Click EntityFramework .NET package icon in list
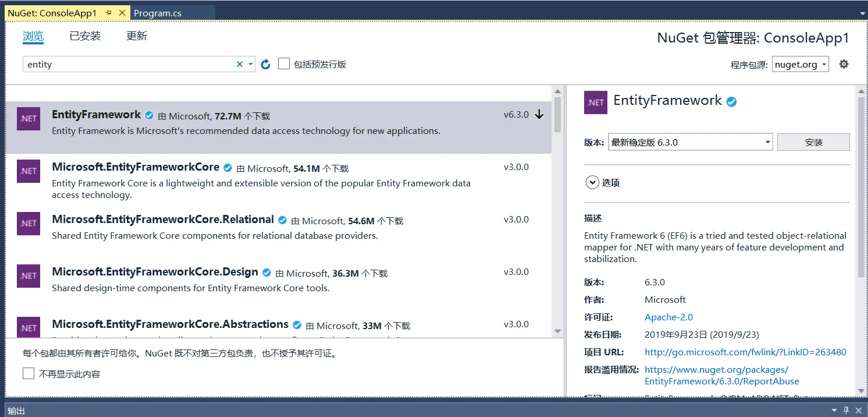The image size is (868, 417). tap(29, 119)
